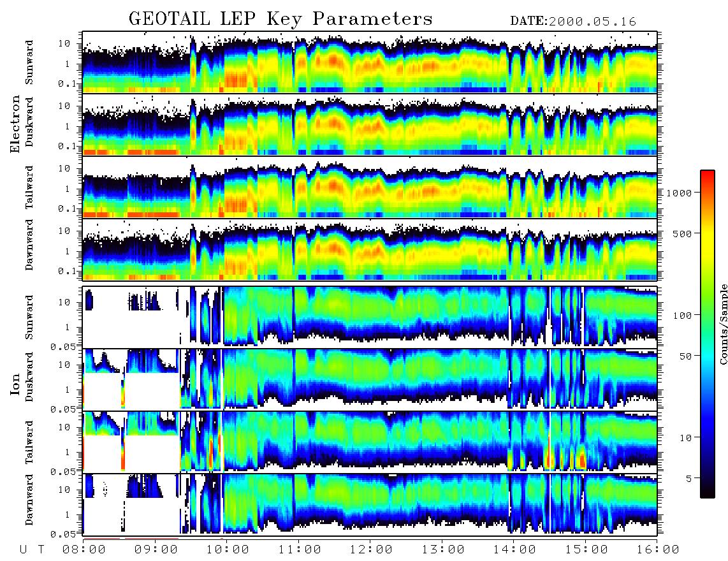Click the "Dawnward" label of the Electron group

point(29,245)
